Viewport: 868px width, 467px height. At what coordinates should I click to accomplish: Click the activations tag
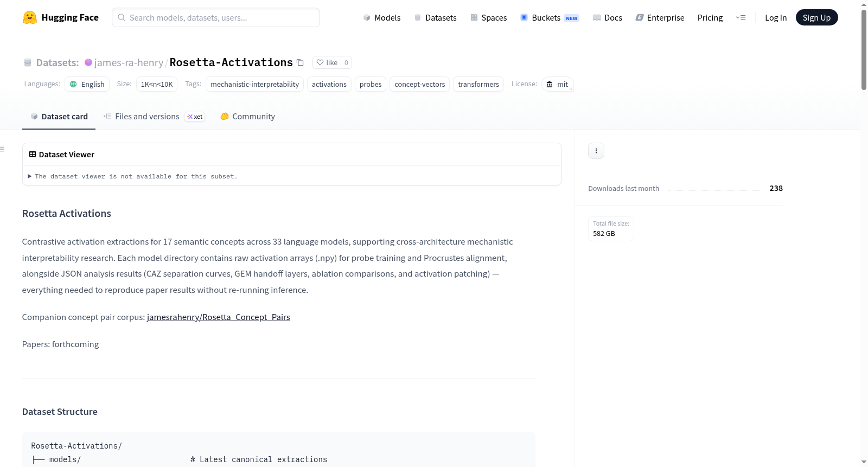329,84
